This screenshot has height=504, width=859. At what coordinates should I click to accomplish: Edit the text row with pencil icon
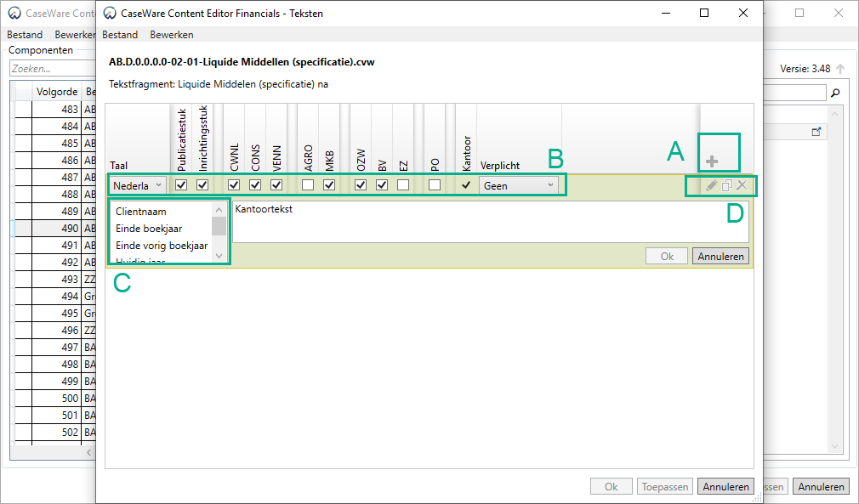click(711, 185)
